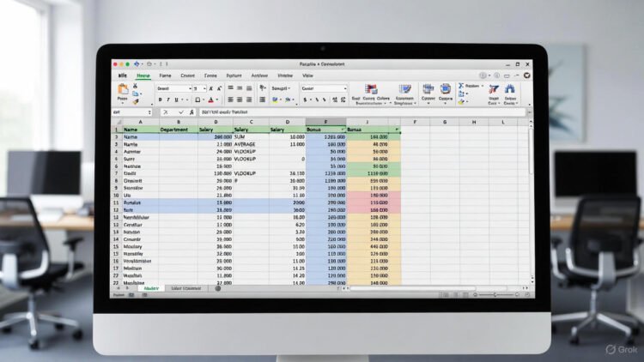This screenshot has height=362, width=644.
Task: Click the Decrease Decimal icon
Action: [343, 100]
